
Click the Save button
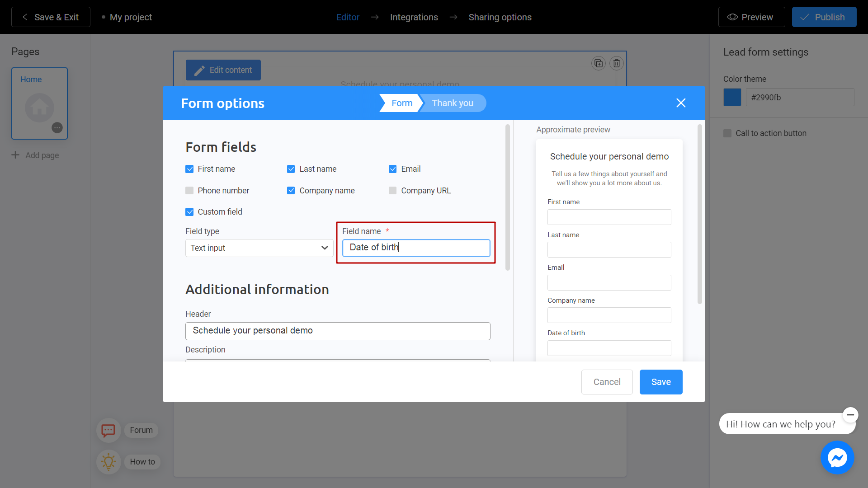pyautogui.click(x=660, y=382)
